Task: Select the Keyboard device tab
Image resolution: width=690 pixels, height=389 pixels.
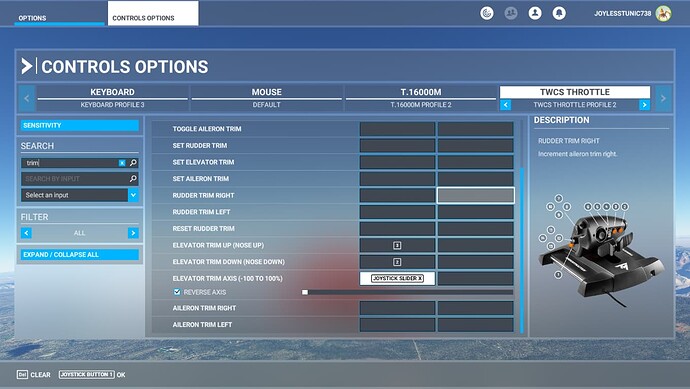Action: pyautogui.click(x=112, y=98)
